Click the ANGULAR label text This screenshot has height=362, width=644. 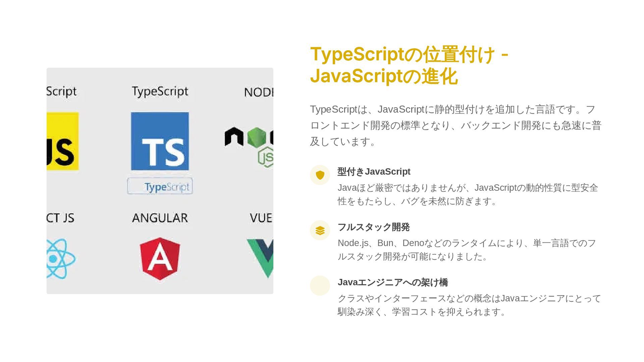coord(160,218)
